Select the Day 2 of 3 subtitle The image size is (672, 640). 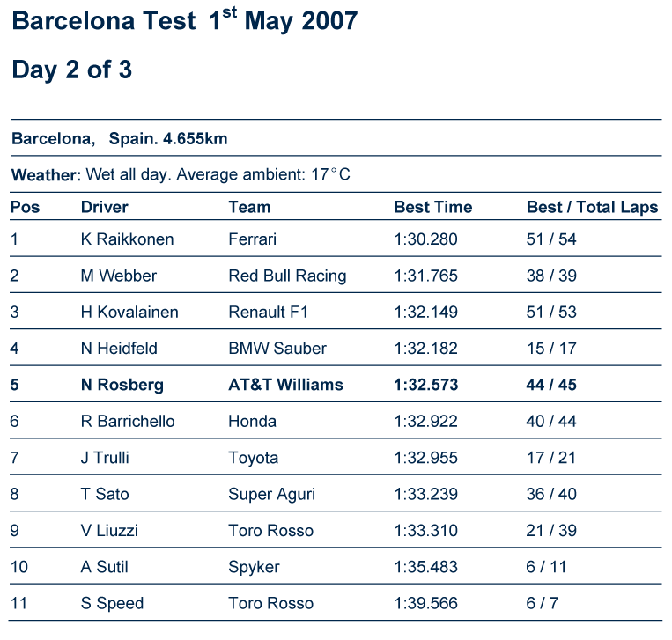click(71, 70)
